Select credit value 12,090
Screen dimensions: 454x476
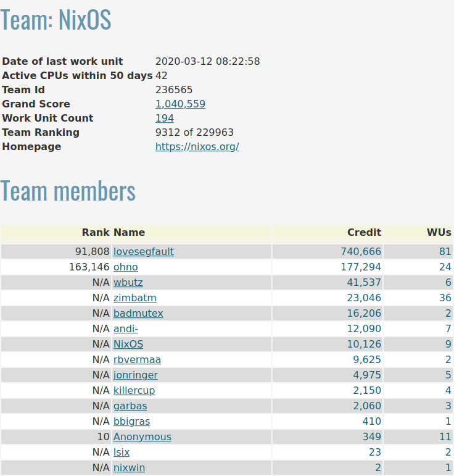pyautogui.click(x=364, y=329)
